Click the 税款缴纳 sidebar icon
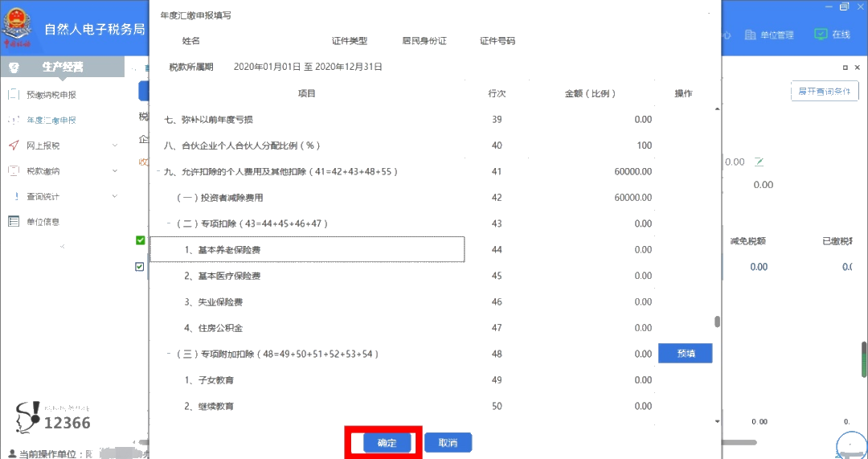Image resolution: width=868 pixels, height=459 pixels. [x=14, y=171]
